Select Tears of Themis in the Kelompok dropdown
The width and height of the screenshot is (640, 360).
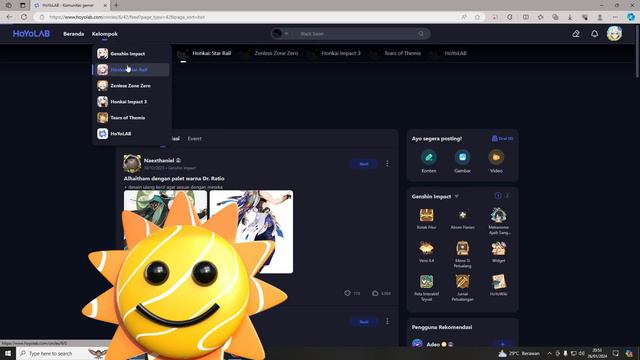[x=131, y=118]
